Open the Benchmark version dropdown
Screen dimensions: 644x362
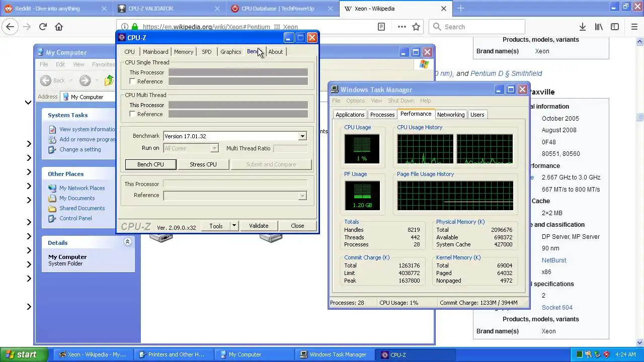(302, 136)
